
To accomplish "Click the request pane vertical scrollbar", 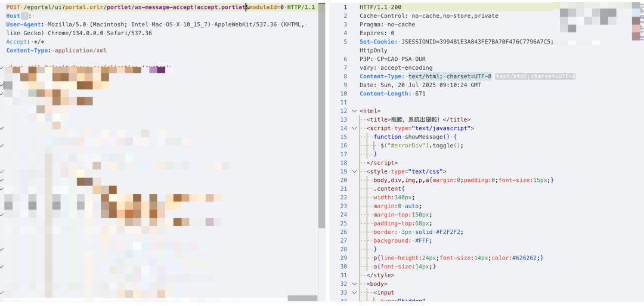I will (x=321, y=115).
